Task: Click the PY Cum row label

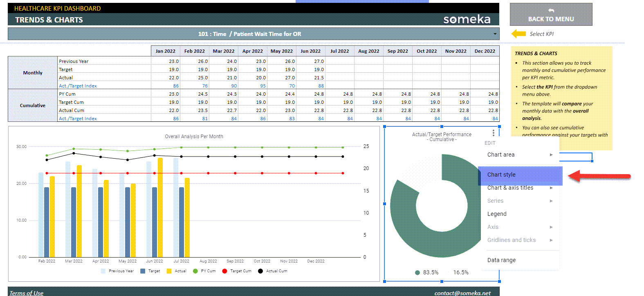Action: (67, 94)
